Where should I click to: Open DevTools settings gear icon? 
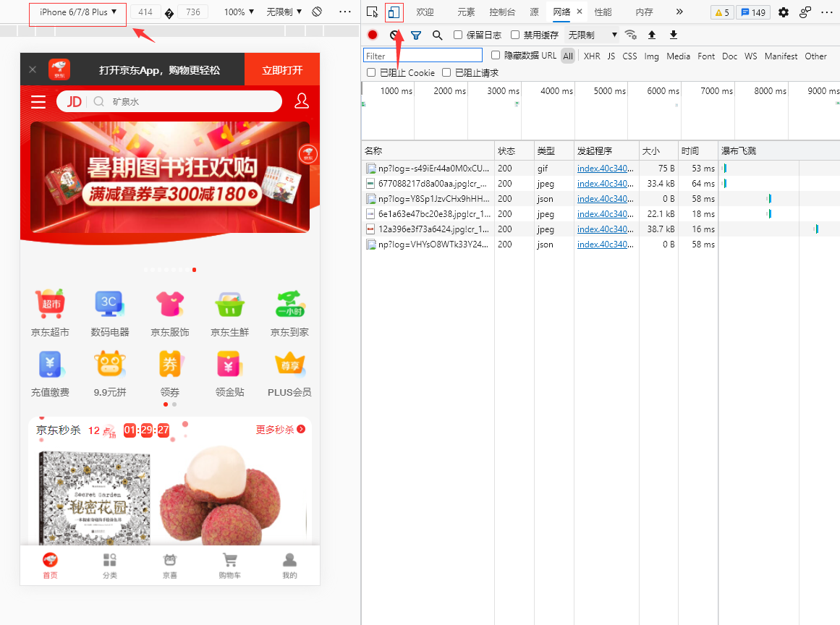(x=784, y=12)
